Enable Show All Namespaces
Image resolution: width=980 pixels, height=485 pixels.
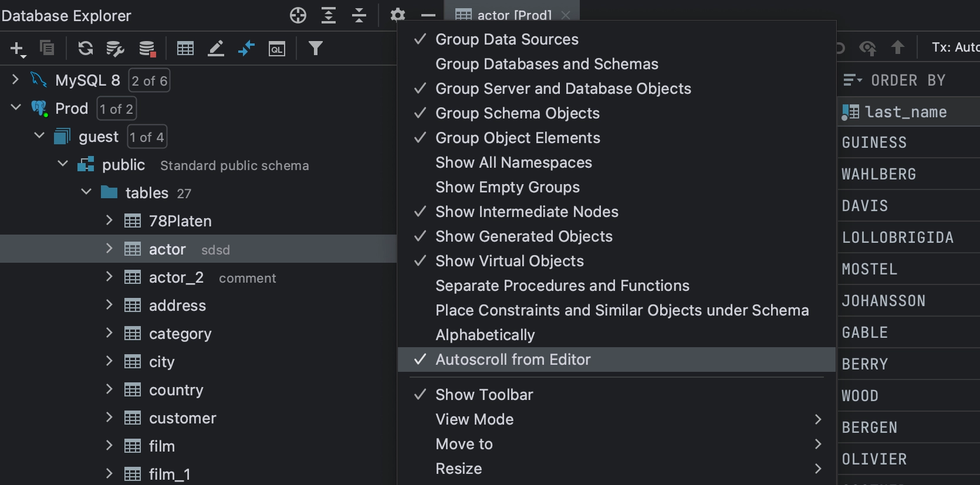[616, 162]
